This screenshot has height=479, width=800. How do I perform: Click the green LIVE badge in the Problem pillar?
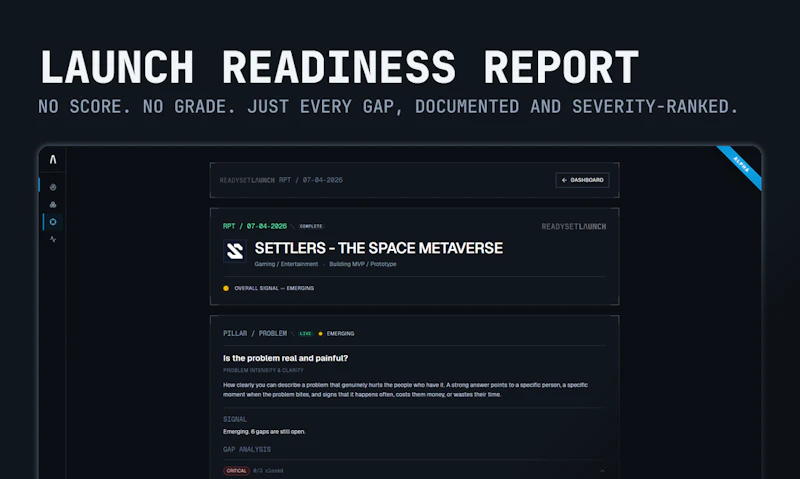click(306, 334)
